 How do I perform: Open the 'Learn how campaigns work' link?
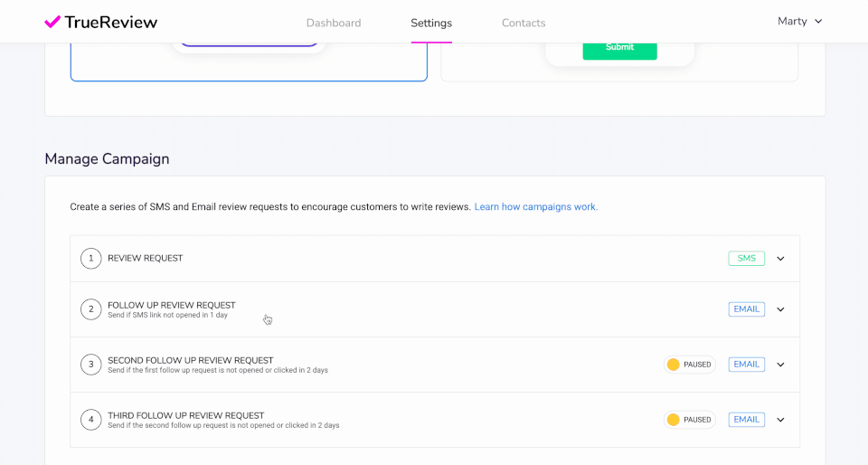(x=535, y=207)
